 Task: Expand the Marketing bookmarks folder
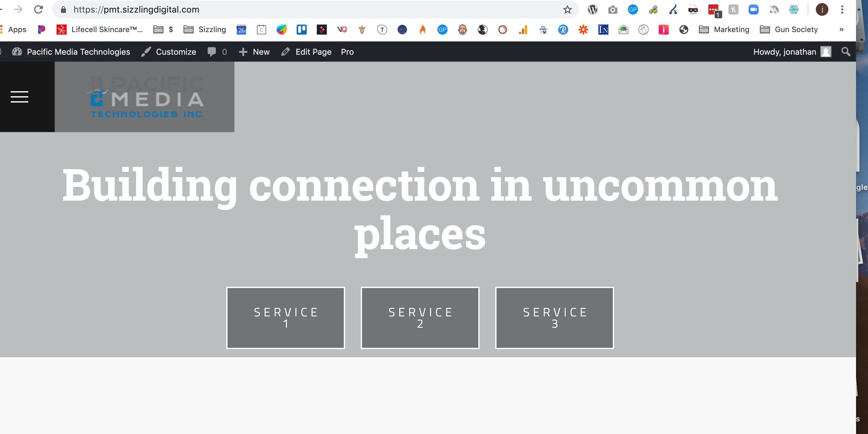(724, 30)
